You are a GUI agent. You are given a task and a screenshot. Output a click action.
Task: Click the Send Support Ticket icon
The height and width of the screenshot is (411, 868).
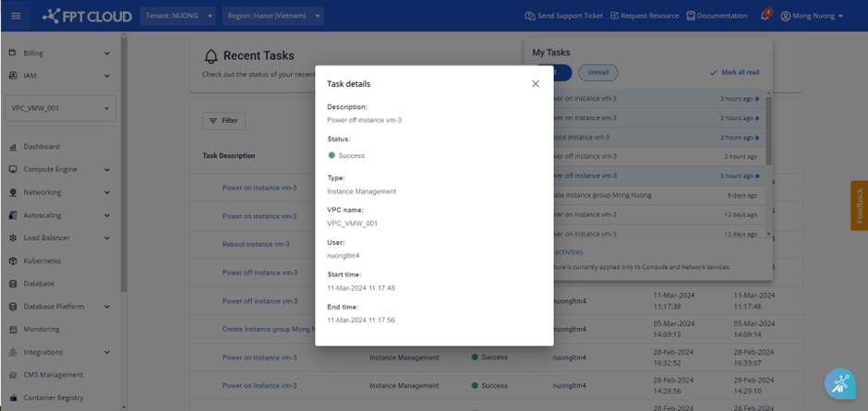(530, 16)
